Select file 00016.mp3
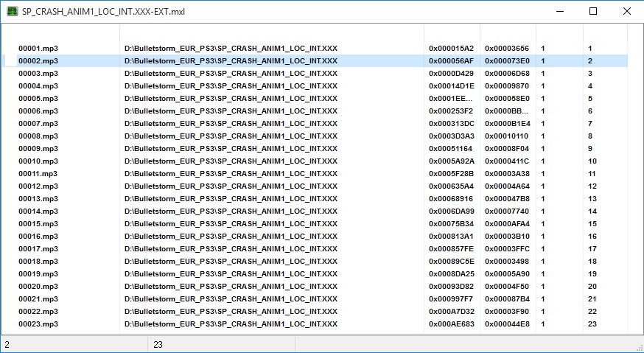Image resolution: width=644 pixels, height=353 pixels. coord(38,237)
